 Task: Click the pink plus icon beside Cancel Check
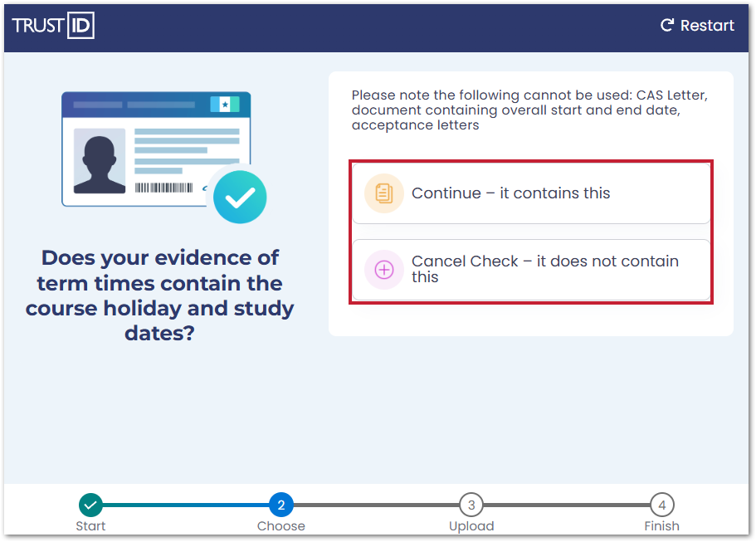pyautogui.click(x=383, y=269)
